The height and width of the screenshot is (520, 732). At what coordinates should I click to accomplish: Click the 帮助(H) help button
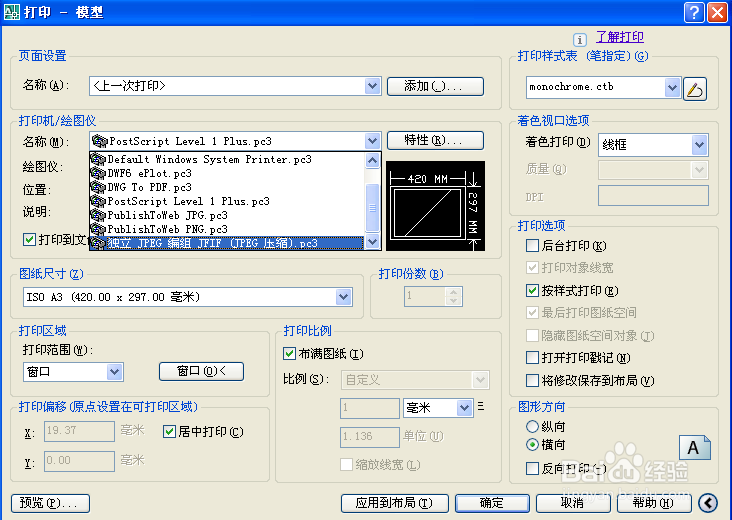tap(654, 503)
